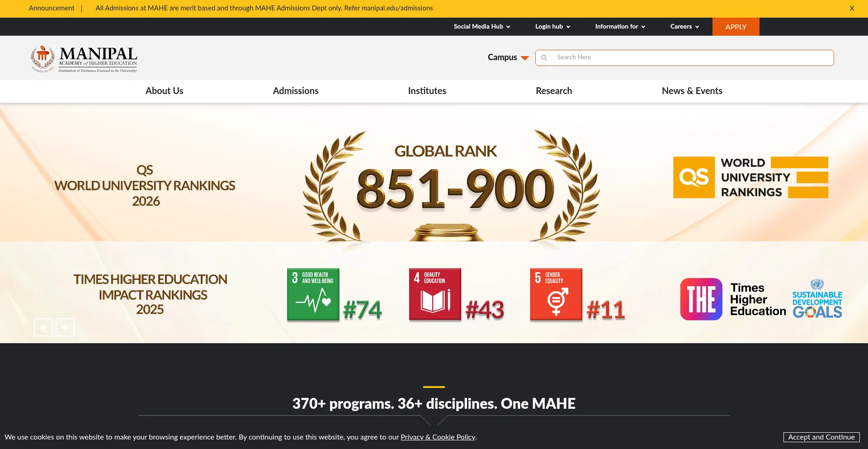This screenshot has width=868, height=449.
Task: Click the Announcement label
Action: (52, 8)
